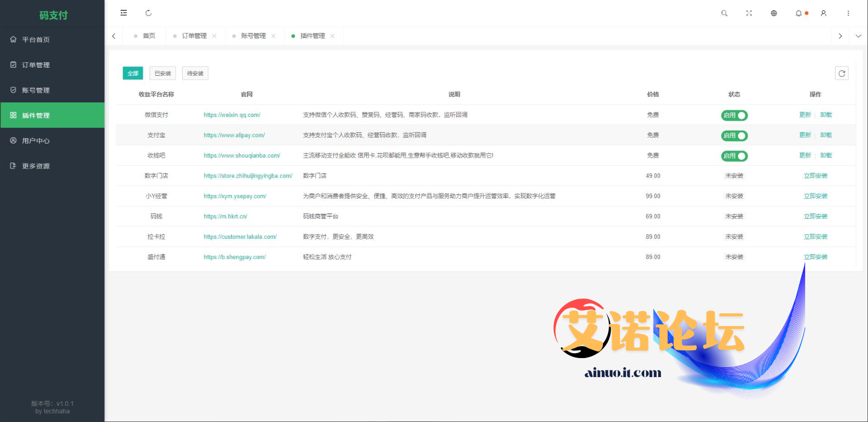Click the 收款平台名称 column header
Viewport: 868px width, 422px height.
click(156, 94)
